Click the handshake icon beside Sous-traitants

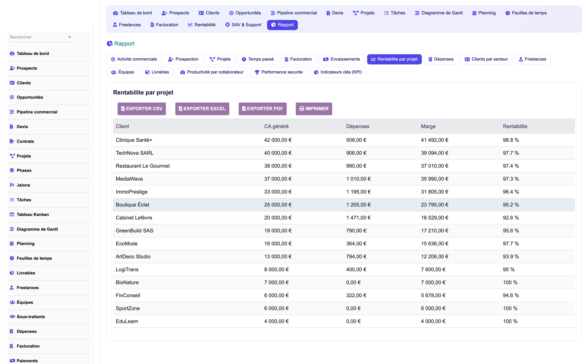tap(12, 317)
